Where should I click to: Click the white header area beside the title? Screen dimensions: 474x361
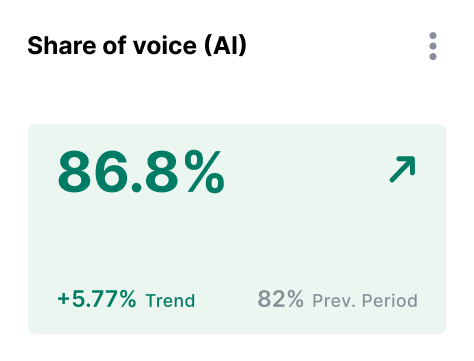pos(337,46)
